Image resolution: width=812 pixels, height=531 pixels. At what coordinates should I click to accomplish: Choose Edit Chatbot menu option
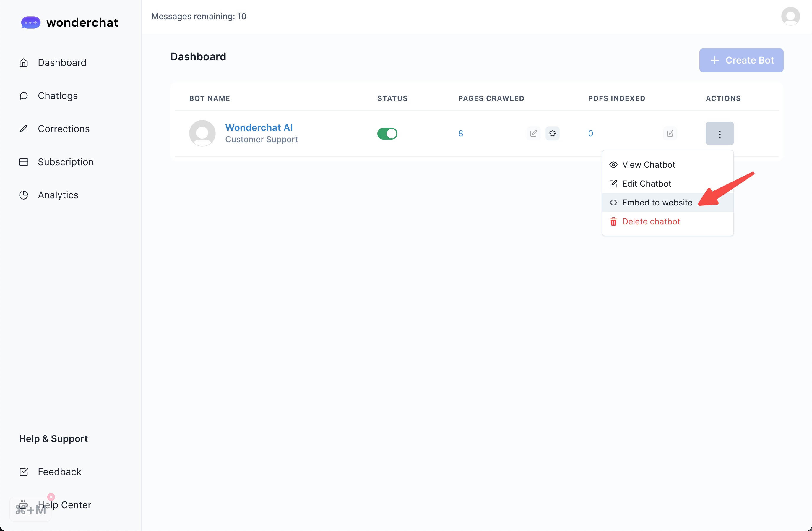click(646, 184)
